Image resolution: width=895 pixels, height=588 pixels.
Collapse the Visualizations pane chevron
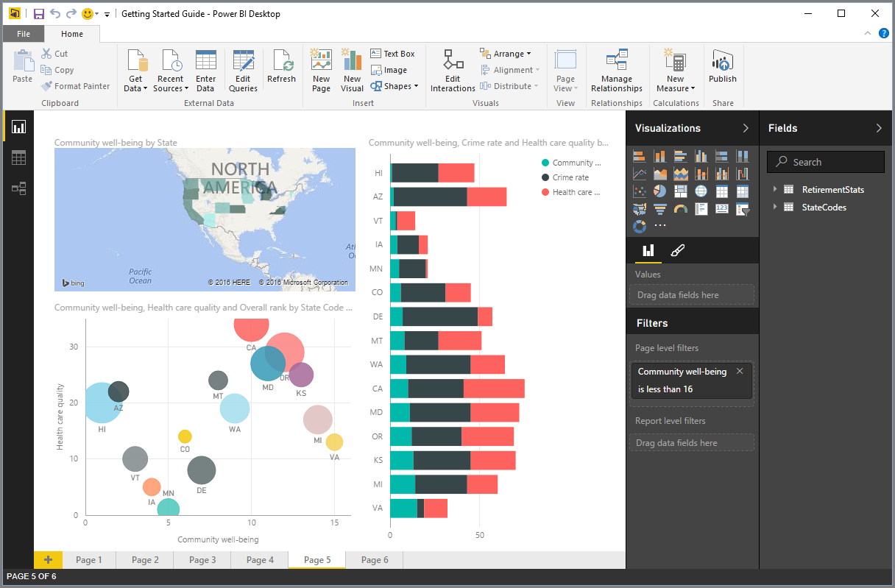pyautogui.click(x=746, y=128)
